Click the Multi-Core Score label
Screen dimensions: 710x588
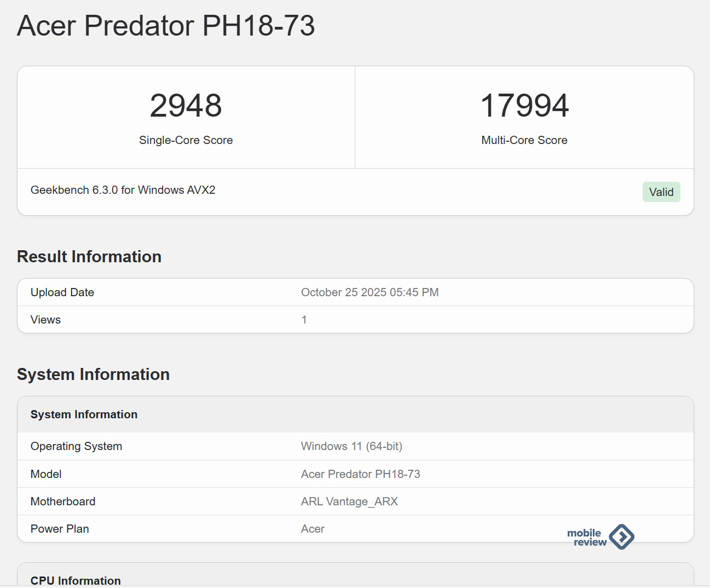click(x=524, y=140)
